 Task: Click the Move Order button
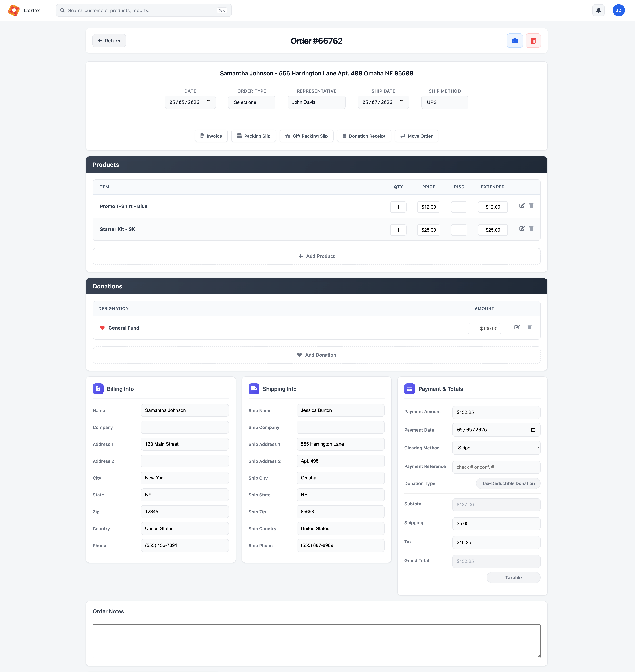[416, 136]
